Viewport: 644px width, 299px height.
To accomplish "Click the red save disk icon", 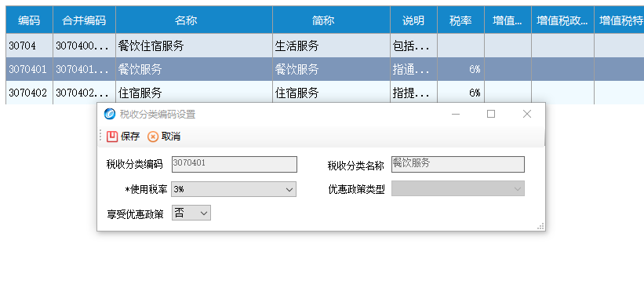I will pos(112,137).
